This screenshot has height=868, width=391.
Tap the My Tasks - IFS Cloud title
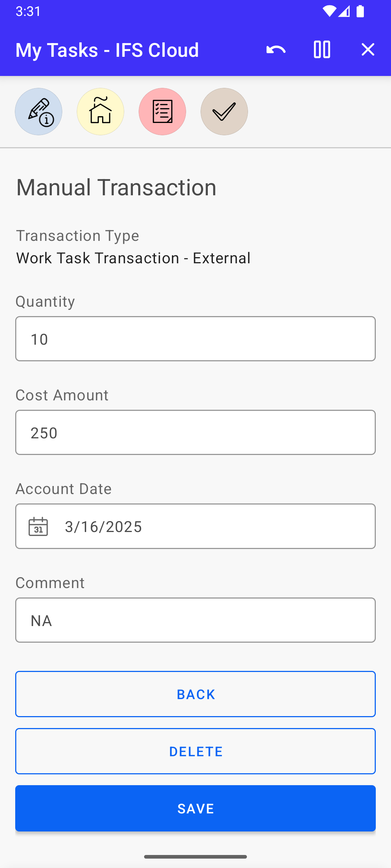coord(107,50)
